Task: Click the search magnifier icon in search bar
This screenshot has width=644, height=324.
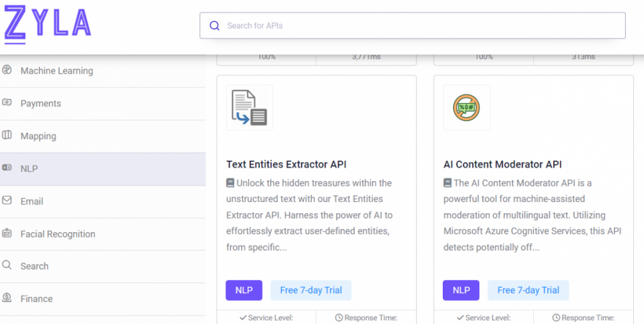Action: pos(214,26)
